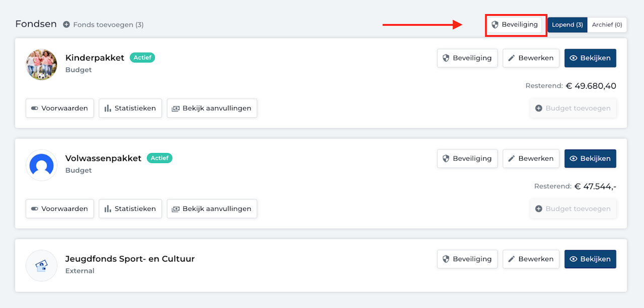View Kinderpakket via the eye Bekijken button

pos(590,58)
